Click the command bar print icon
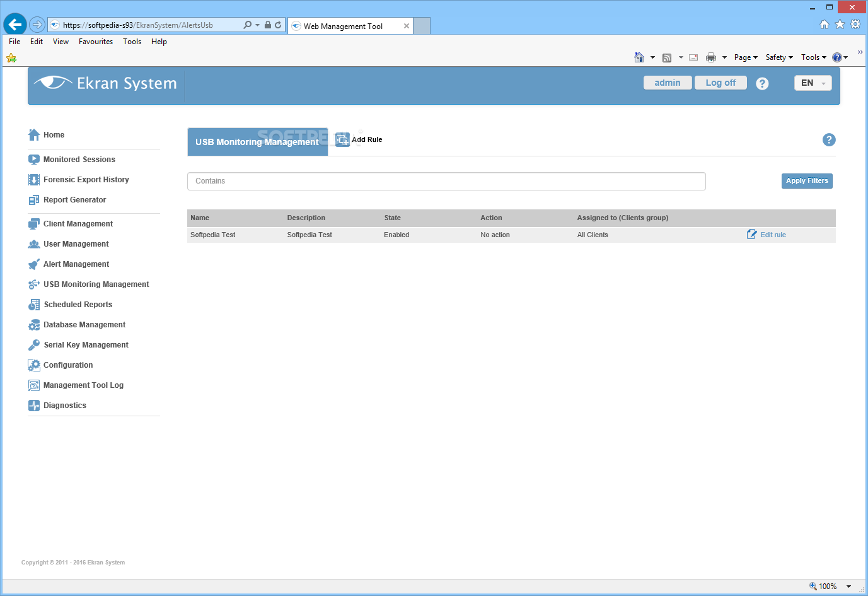 [711, 57]
